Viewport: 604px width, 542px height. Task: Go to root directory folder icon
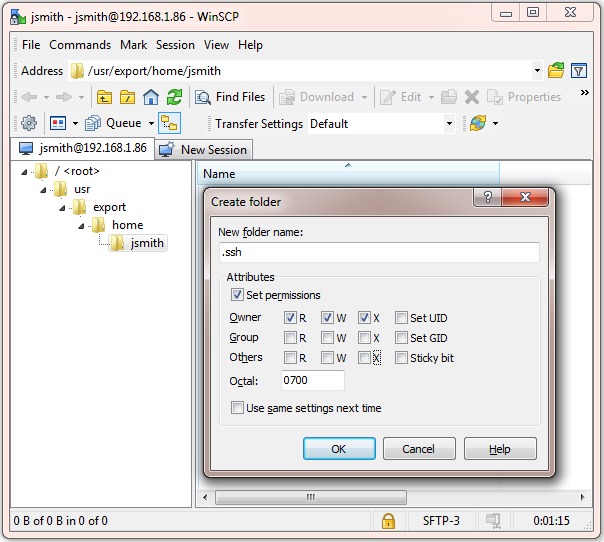point(128,97)
